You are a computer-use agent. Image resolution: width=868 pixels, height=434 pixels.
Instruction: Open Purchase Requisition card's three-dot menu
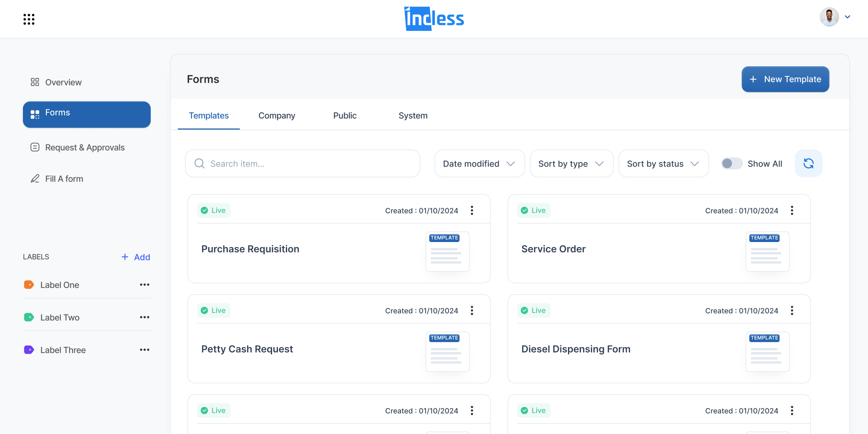click(x=472, y=210)
